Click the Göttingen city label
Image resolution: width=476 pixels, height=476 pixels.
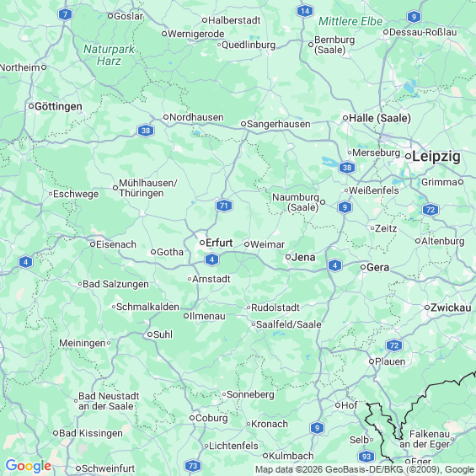tap(58, 106)
